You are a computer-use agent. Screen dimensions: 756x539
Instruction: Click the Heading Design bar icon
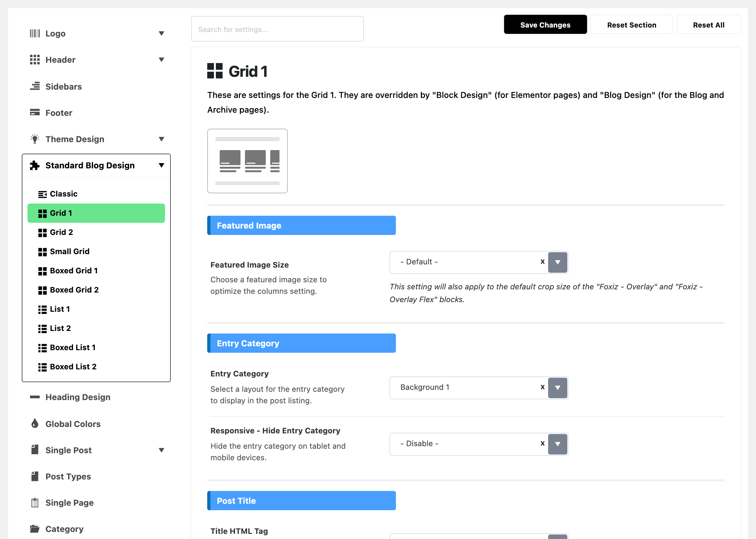[35, 397]
